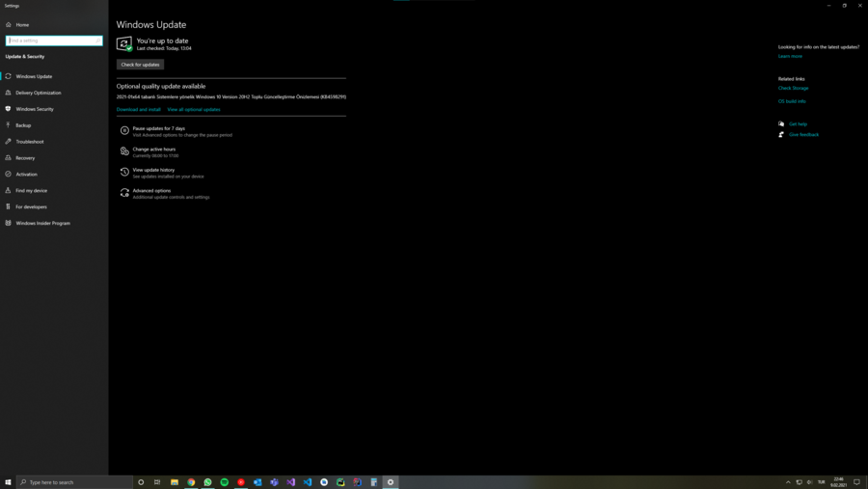This screenshot has width=868, height=489.
Task: Click the Download and install link
Action: (139, 110)
